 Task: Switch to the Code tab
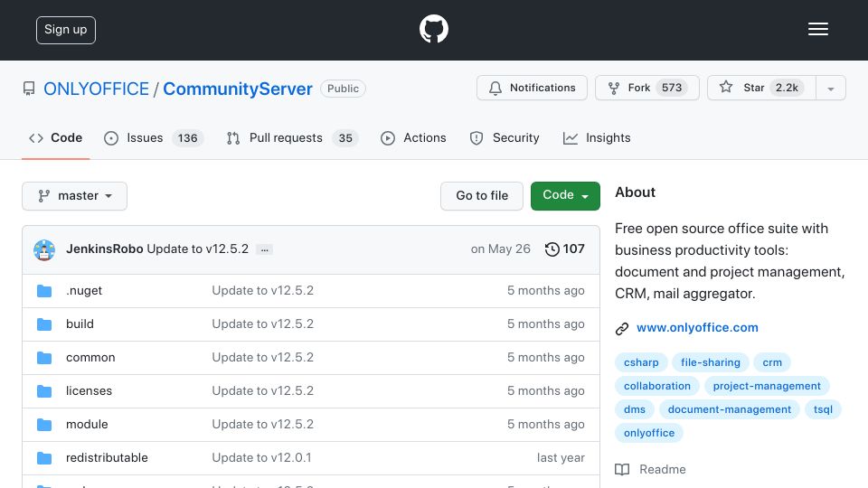tap(56, 137)
